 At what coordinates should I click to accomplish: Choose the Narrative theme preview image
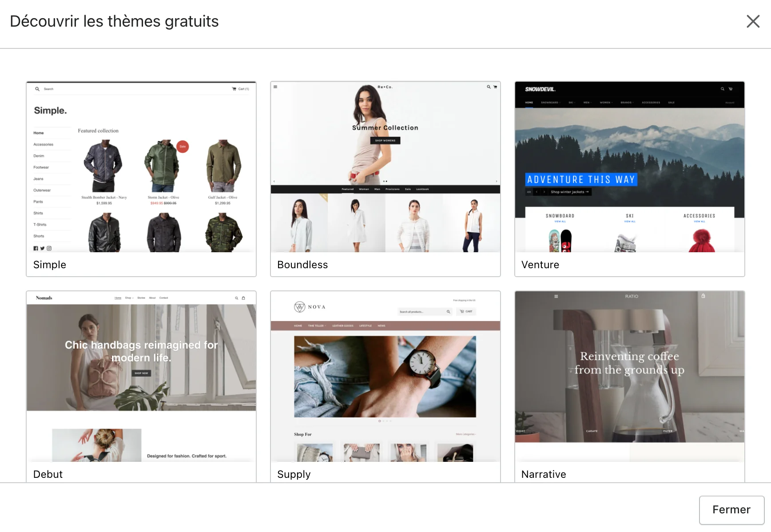tap(629, 377)
